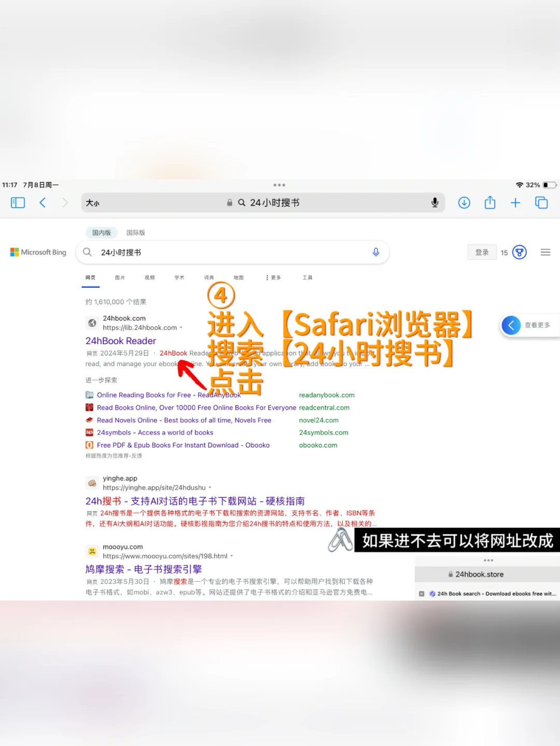The image size is (560, 746).
Task: Open Safari downloads icon
Action: point(464,203)
